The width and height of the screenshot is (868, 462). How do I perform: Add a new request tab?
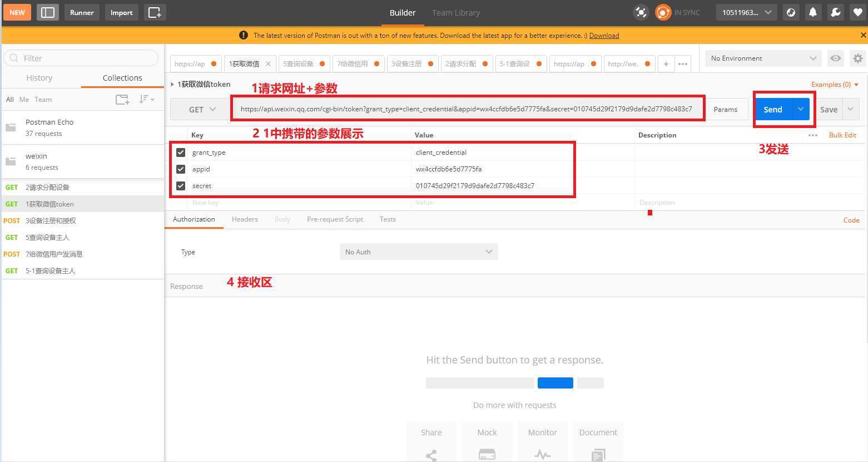666,63
